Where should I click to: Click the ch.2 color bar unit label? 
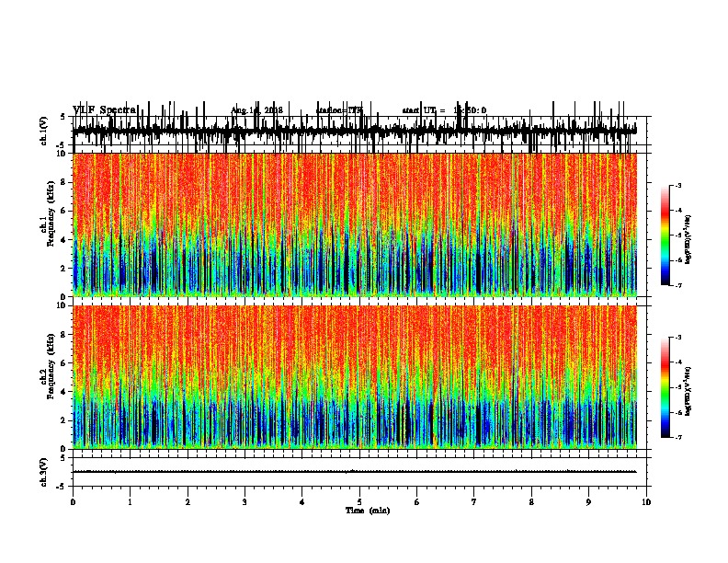point(688,391)
